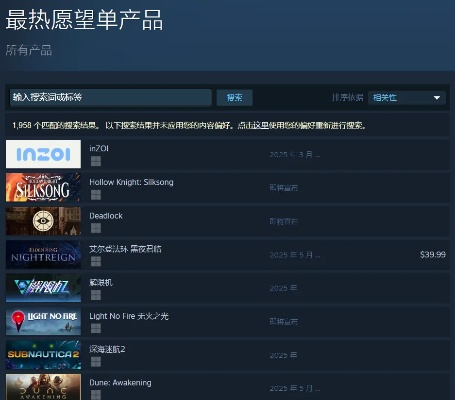The height and width of the screenshot is (400, 455).
Task: Click the Windows icon under Hollow Knight: Silksong
Action: (96, 195)
